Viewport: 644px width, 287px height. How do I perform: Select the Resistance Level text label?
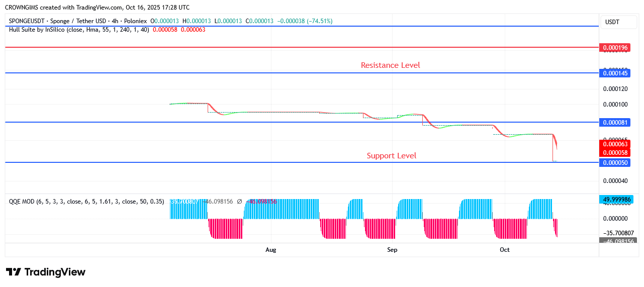390,65
